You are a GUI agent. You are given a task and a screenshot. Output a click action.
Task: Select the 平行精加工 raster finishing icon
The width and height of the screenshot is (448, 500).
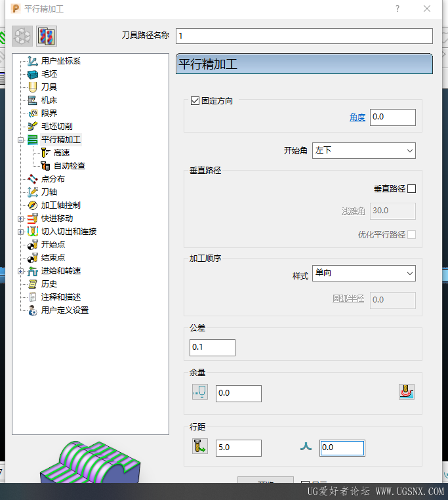point(33,140)
